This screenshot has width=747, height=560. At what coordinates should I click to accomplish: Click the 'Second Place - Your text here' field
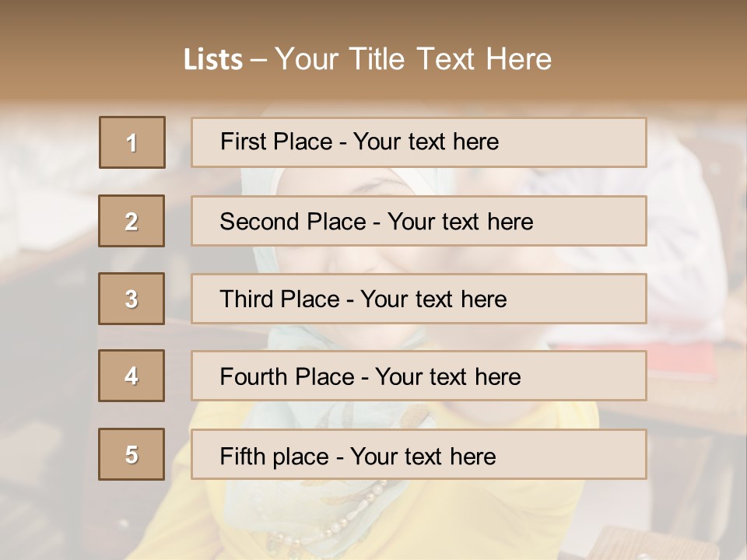[x=419, y=221]
